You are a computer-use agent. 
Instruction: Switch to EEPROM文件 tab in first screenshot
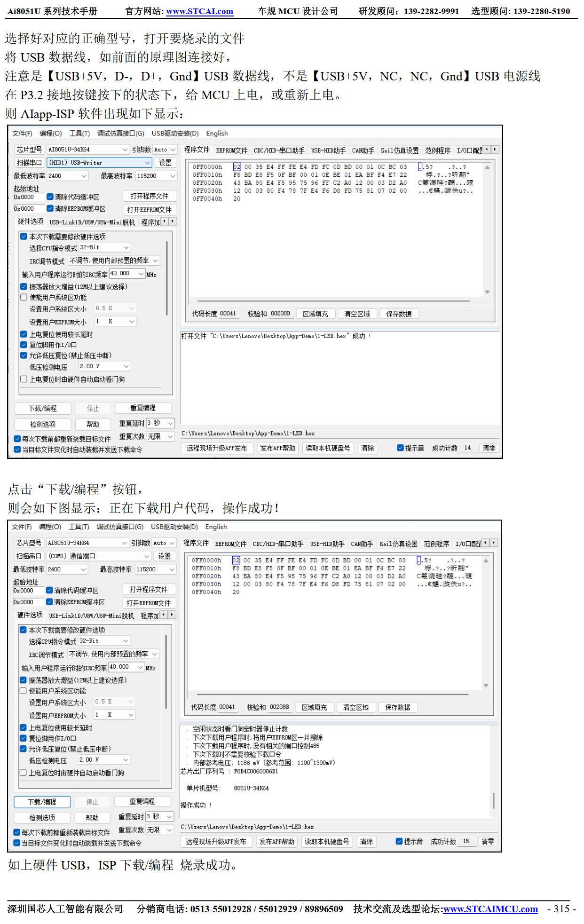coord(232,150)
